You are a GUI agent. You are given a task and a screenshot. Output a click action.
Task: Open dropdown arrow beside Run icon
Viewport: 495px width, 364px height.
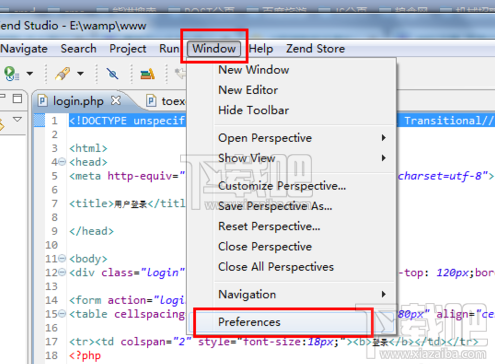pos(30,73)
